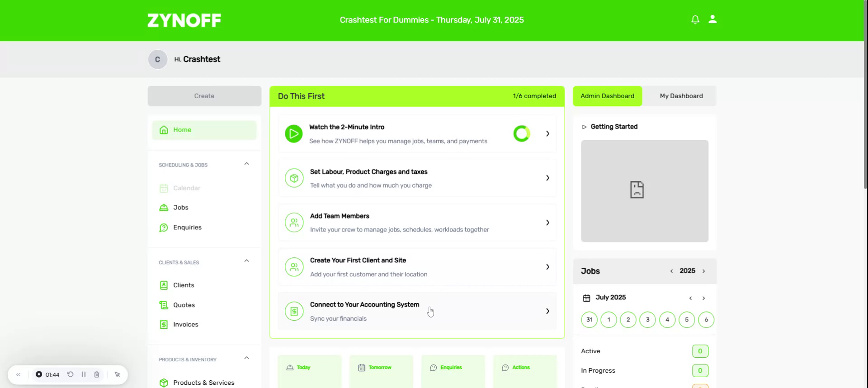
Task: Toggle the recorder cursor effects icon
Action: coord(118,374)
